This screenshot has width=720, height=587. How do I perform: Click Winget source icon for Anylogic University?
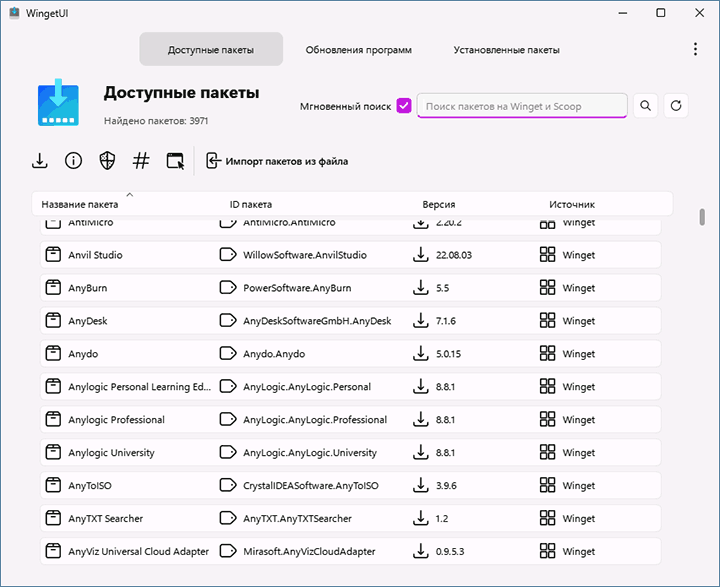click(547, 452)
